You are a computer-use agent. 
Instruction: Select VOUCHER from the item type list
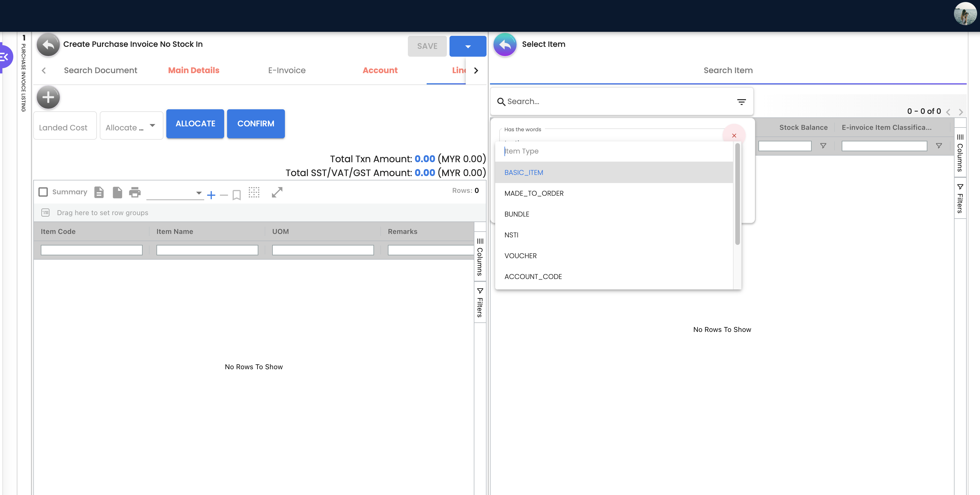click(x=614, y=256)
